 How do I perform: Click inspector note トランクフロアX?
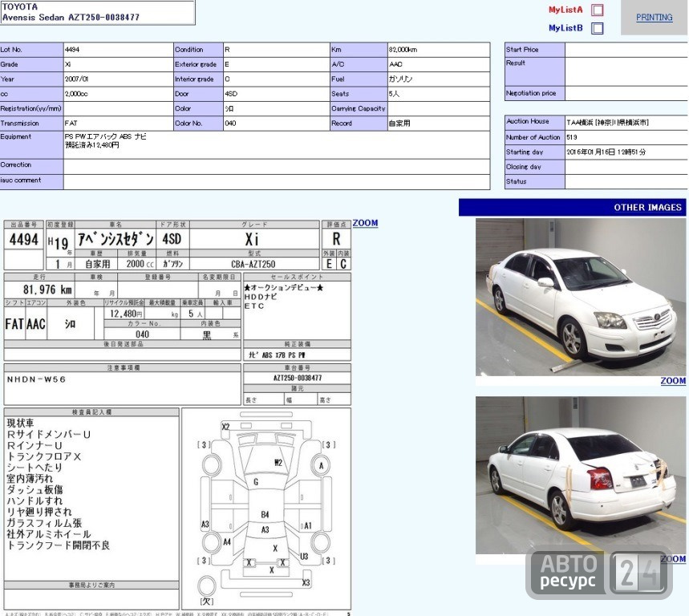(x=44, y=456)
